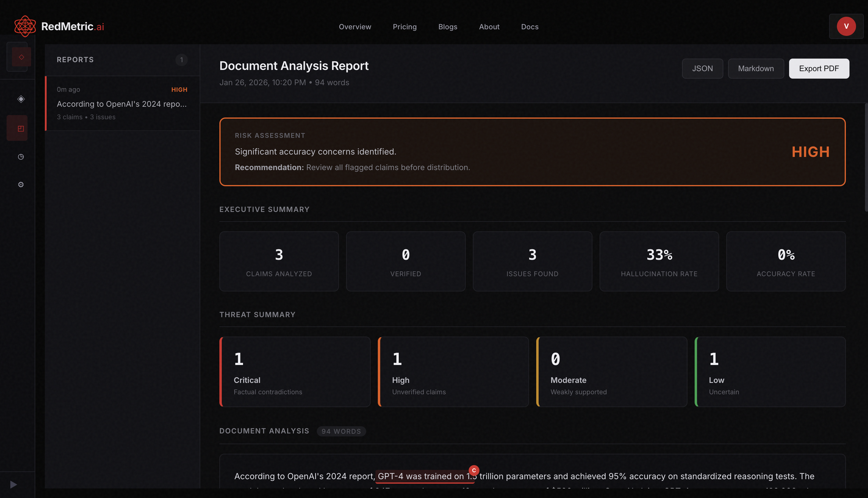
Task: Switch export format to Markdown
Action: coord(756,68)
